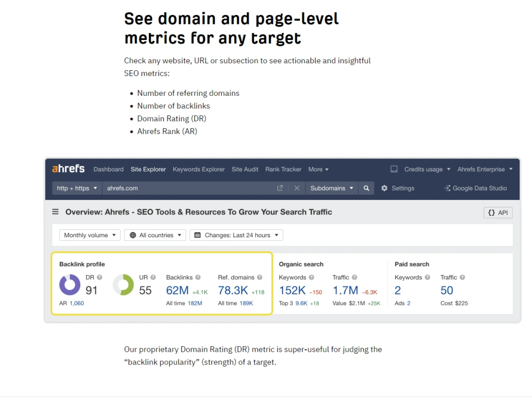Open the Changes: Last 24 hours dropdown
This screenshot has height=399, width=532.
coord(237,235)
